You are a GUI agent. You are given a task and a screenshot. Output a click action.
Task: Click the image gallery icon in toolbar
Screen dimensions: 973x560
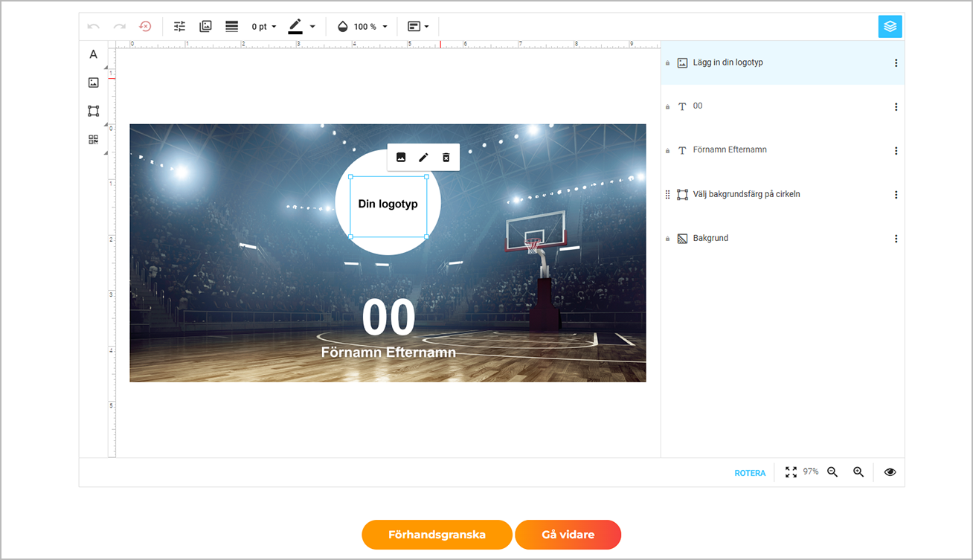(206, 27)
